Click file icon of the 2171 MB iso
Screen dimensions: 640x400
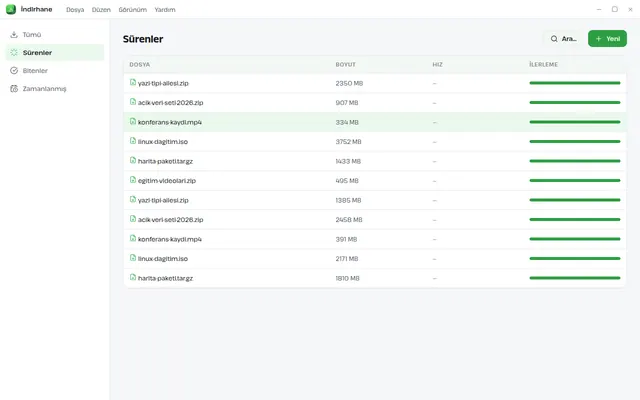pyautogui.click(x=133, y=258)
